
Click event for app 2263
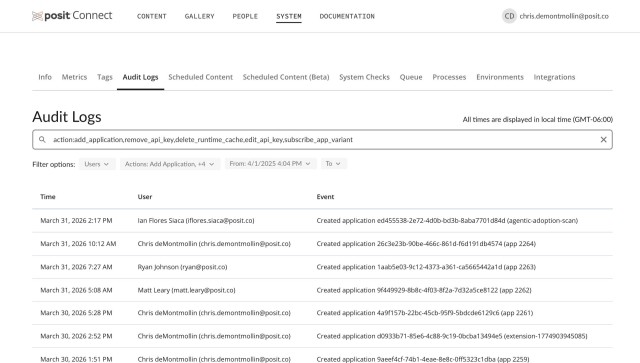pos(426,267)
